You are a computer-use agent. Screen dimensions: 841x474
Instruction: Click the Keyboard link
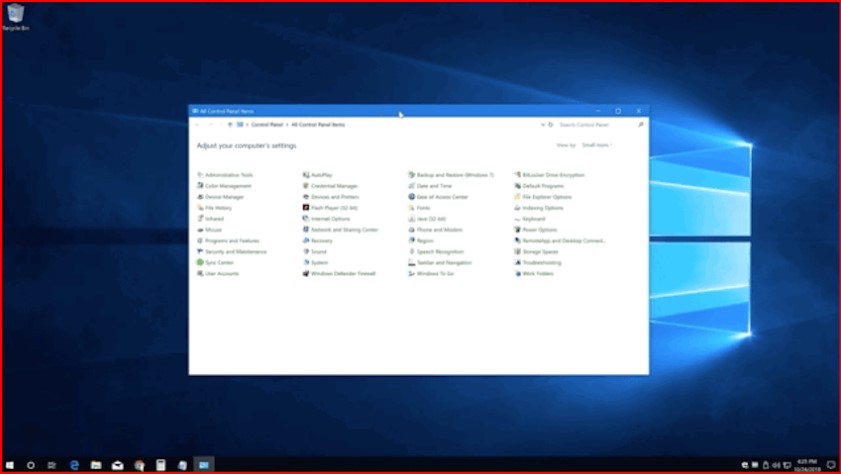pyautogui.click(x=534, y=219)
